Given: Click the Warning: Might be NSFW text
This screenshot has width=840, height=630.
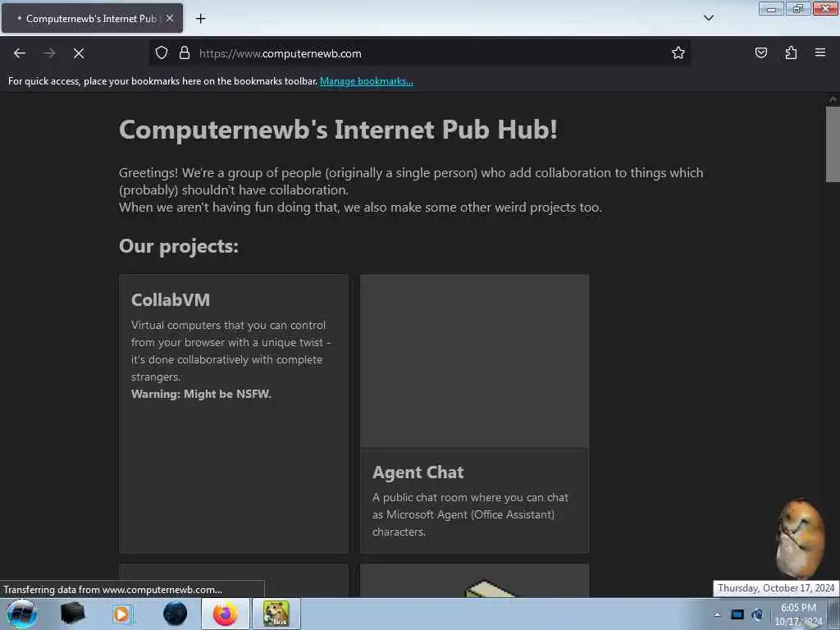Looking at the screenshot, I should click(x=202, y=395).
